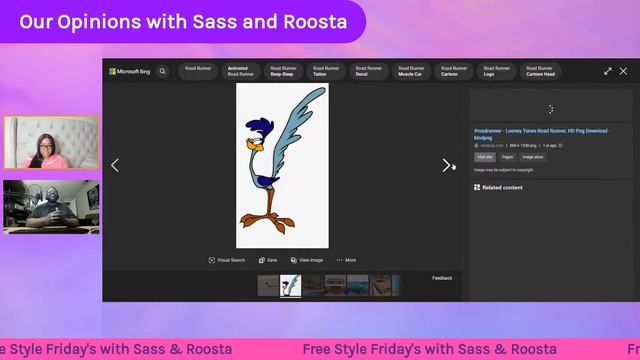Click the Feedback link
This screenshot has height=360, width=640.
tap(442, 278)
